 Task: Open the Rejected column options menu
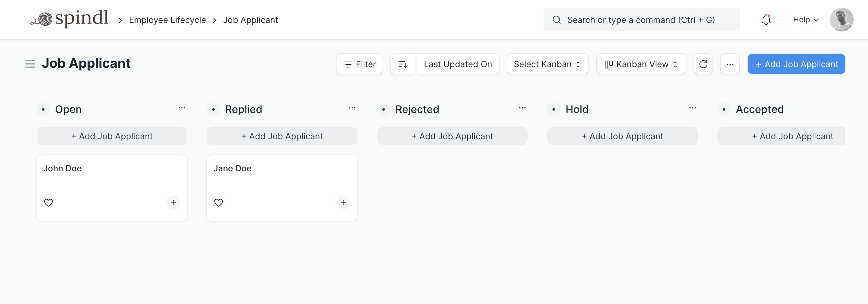coord(522,108)
